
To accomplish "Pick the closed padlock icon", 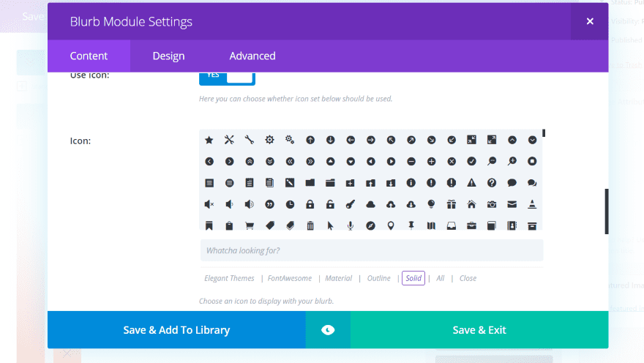I will point(310,204).
